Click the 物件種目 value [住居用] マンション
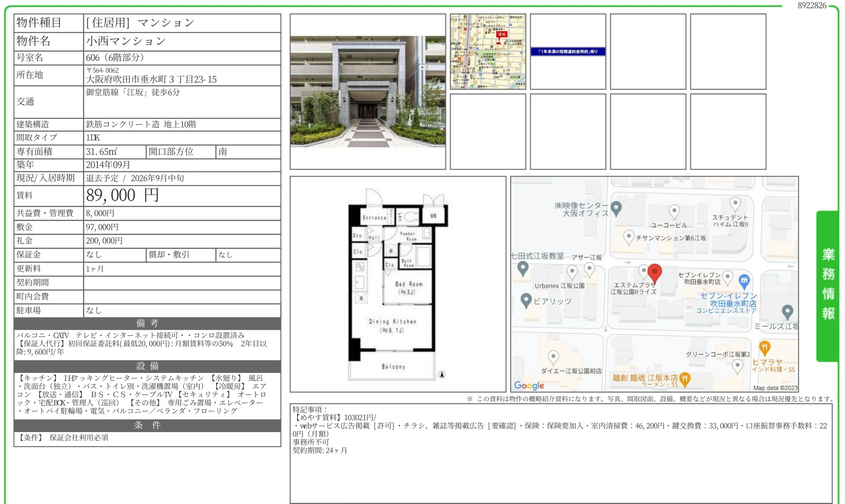The width and height of the screenshot is (845, 504). [x=140, y=23]
